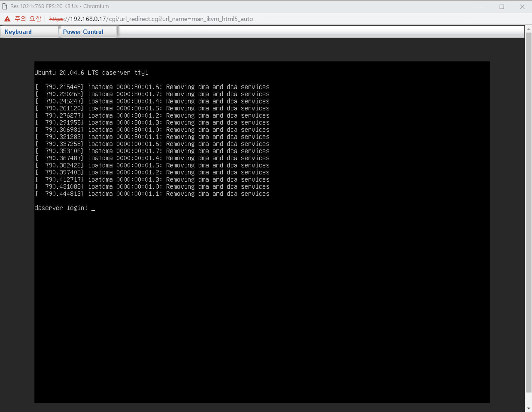This screenshot has width=532, height=412.
Task: Click the vertical scrollbar up arrow
Action: 528,29
